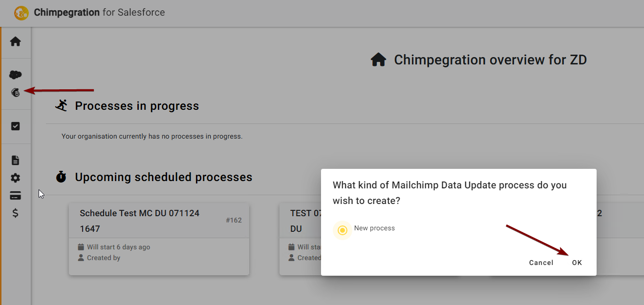This screenshot has height=305, width=644.
Task: Click the snowboarder Processes in progress icon
Action: tap(61, 105)
